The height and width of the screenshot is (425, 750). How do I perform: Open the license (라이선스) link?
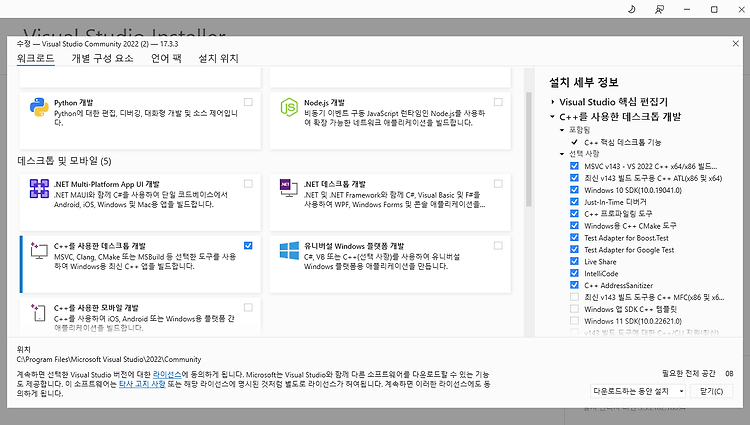click(x=167, y=374)
